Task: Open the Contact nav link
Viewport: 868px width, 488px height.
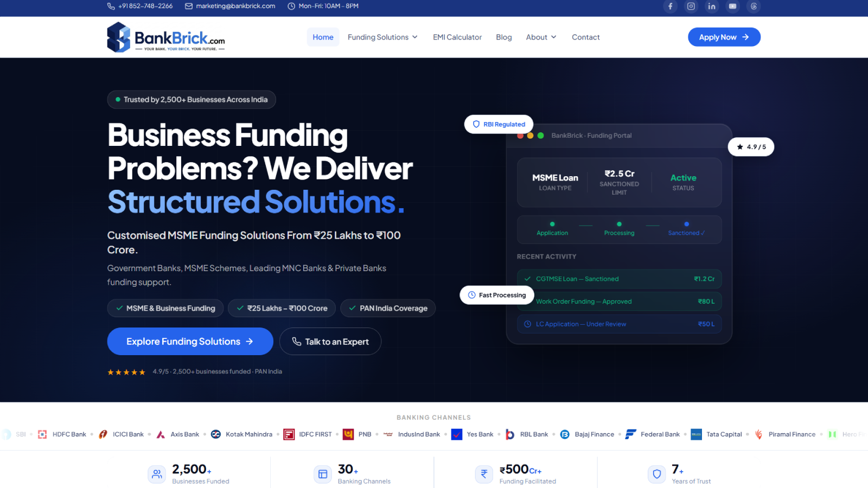Action: [x=586, y=37]
